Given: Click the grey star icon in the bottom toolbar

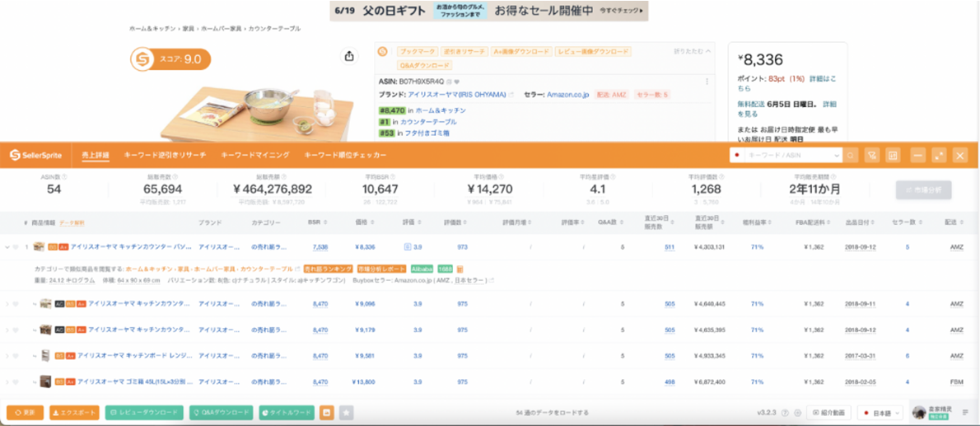Looking at the screenshot, I should (346, 412).
